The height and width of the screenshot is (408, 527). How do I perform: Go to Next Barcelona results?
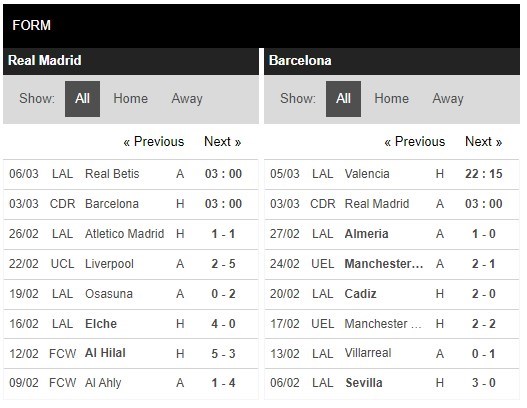(x=483, y=141)
